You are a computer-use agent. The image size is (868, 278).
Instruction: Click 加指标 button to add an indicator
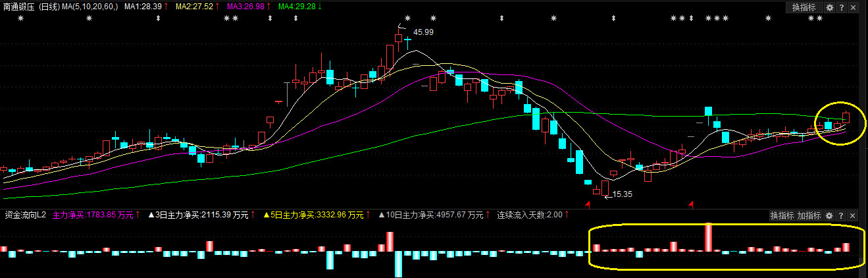[809, 216]
